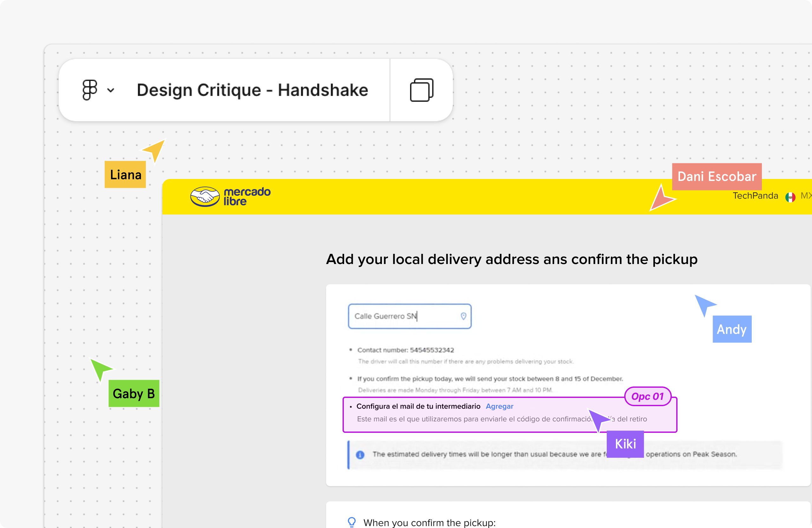Click the Dani Escobar cursor label
Viewport: 812px width, 528px height.
[x=717, y=176]
